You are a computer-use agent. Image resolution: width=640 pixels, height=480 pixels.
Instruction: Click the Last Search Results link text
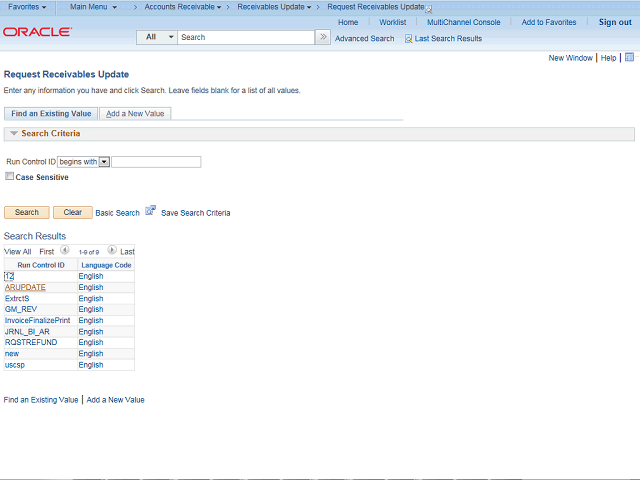click(448, 39)
